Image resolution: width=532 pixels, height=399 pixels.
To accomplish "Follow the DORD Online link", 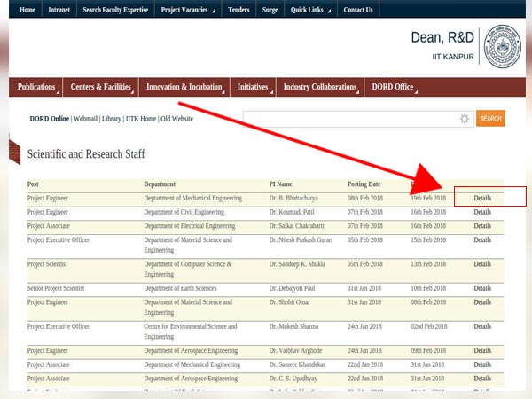I will (50, 119).
